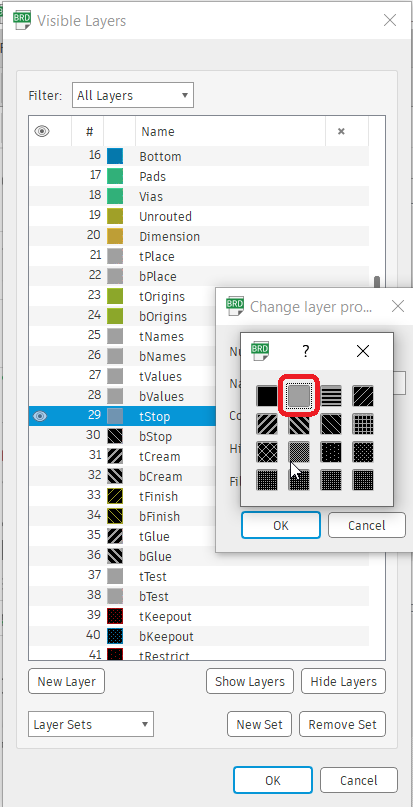Select the tCream layer row
The width and height of the screenshot is (413, 807).
[199, 457]
